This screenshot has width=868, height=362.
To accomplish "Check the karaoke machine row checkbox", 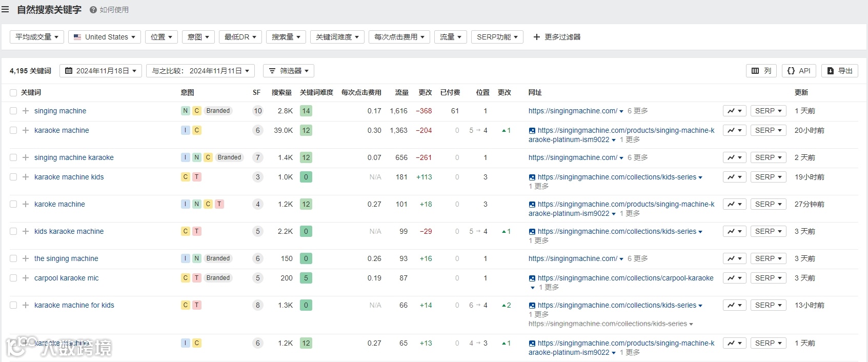I will pos(13,130).
